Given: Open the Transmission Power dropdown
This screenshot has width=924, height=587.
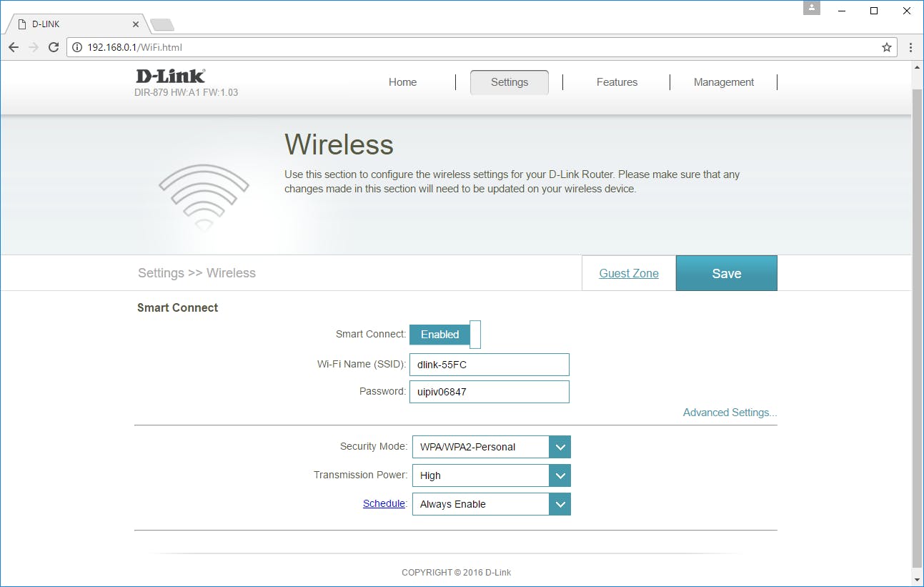Looking at the screenshot, I should coord(492,475).
